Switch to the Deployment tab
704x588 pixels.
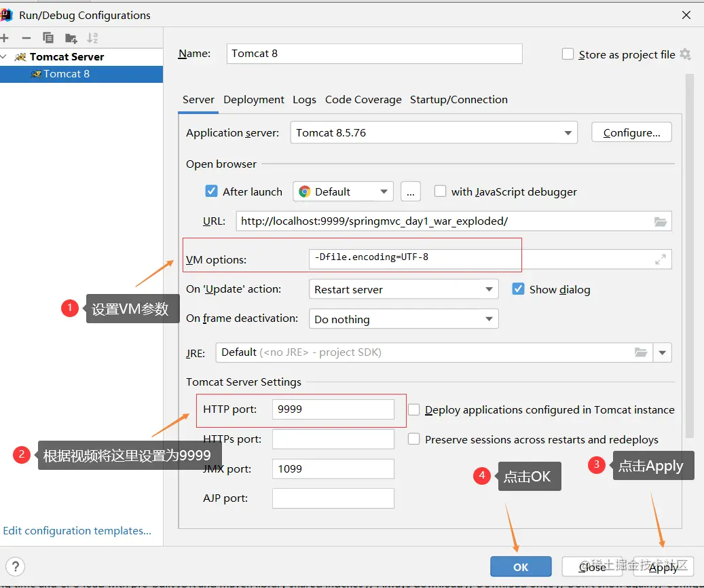tap(254, 100)
